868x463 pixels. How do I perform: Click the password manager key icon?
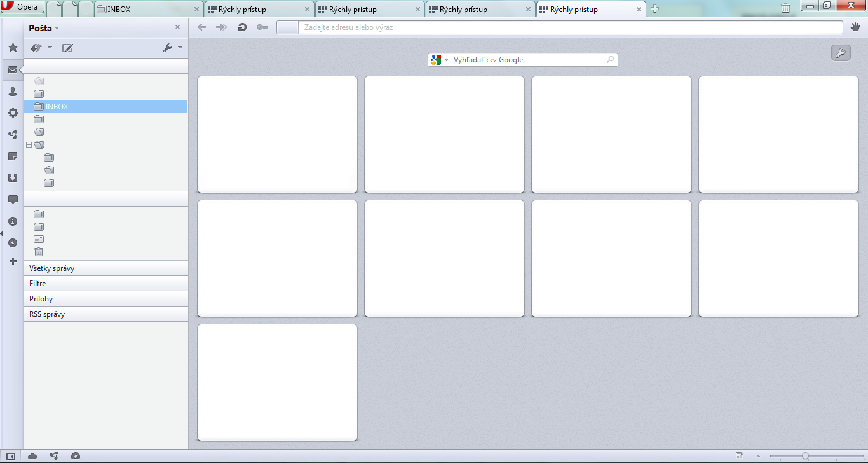pos(262,27)
